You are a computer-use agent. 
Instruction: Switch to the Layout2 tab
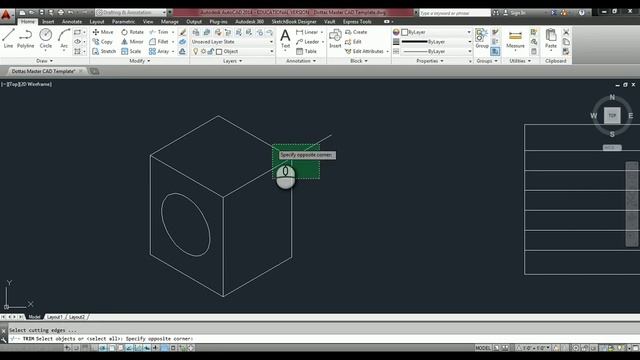(x=77, y=317)
